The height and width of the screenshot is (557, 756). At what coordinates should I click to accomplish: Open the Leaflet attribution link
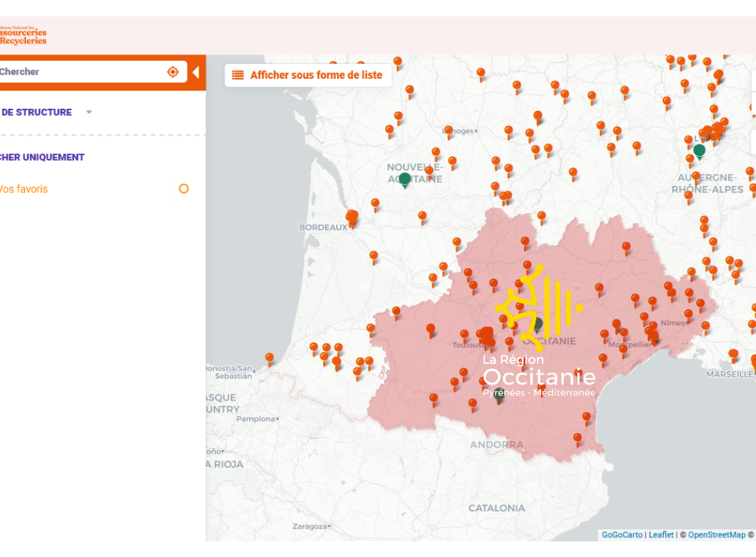click(661, 535)
